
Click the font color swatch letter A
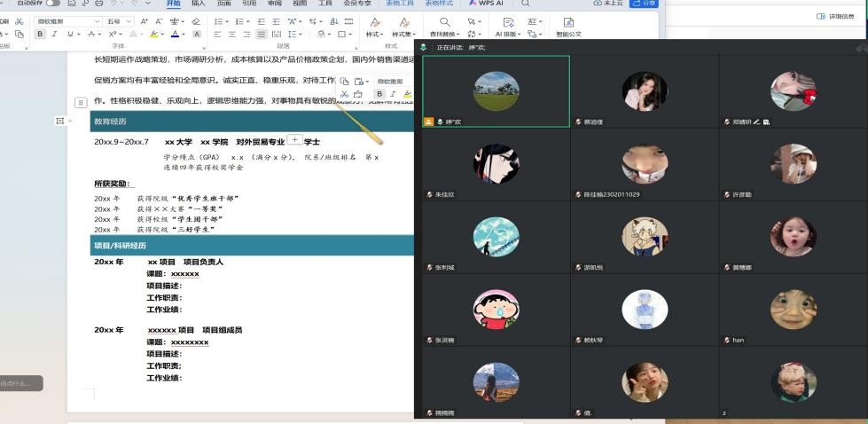coord(175,34)
